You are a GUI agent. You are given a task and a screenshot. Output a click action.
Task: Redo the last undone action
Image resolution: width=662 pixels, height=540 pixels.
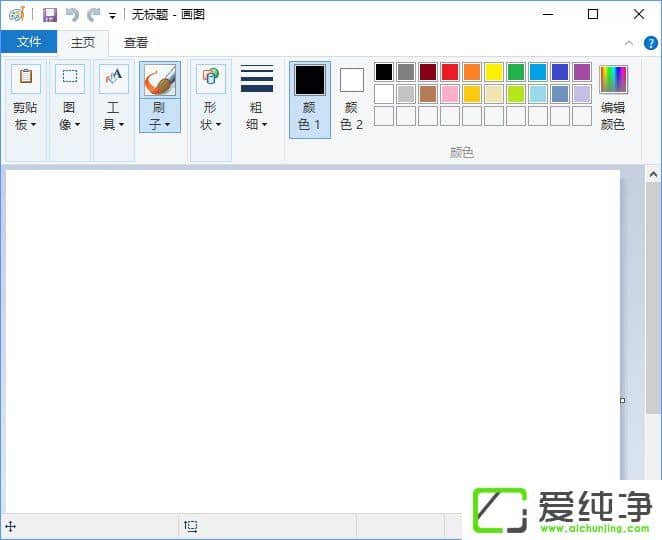93,15
